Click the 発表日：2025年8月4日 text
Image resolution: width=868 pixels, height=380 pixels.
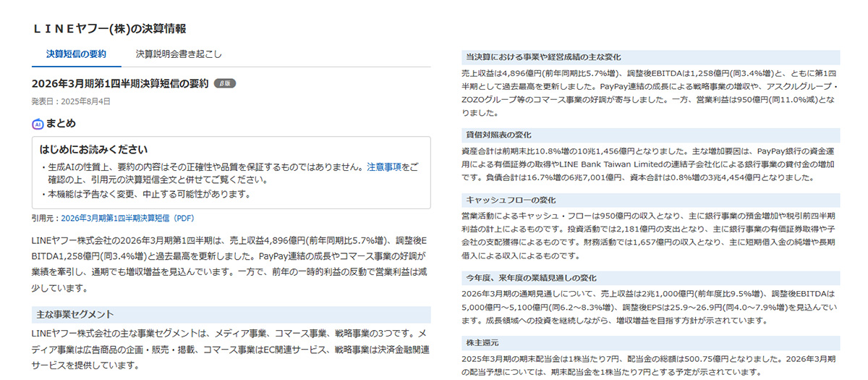coord(71,101)
